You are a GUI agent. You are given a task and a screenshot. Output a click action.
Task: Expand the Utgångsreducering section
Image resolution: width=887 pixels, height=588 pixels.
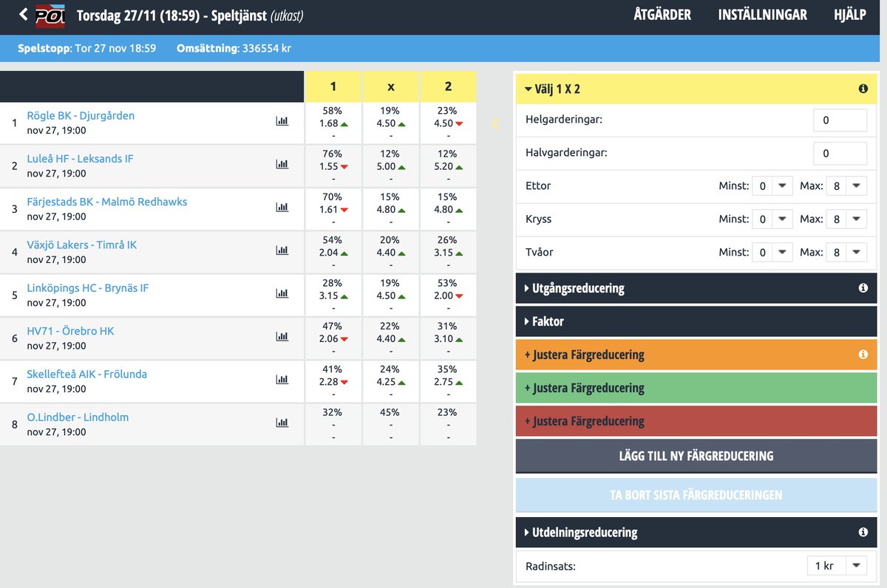click(x=696, y=288)
